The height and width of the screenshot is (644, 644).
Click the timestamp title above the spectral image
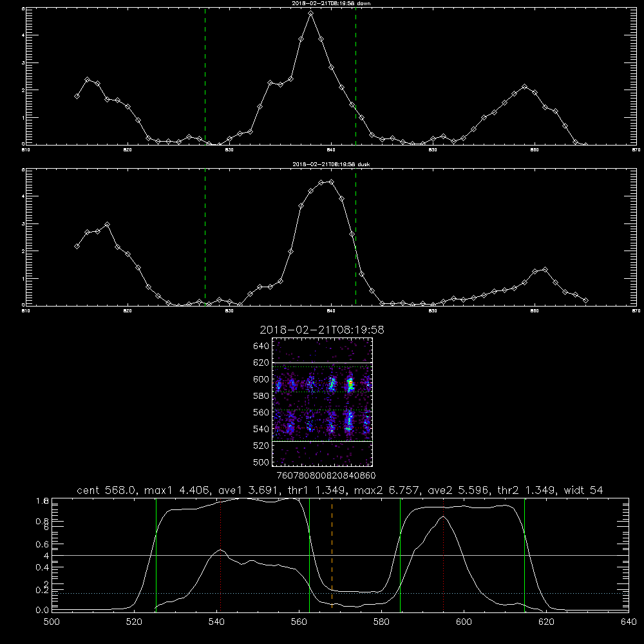click(322, 330)
